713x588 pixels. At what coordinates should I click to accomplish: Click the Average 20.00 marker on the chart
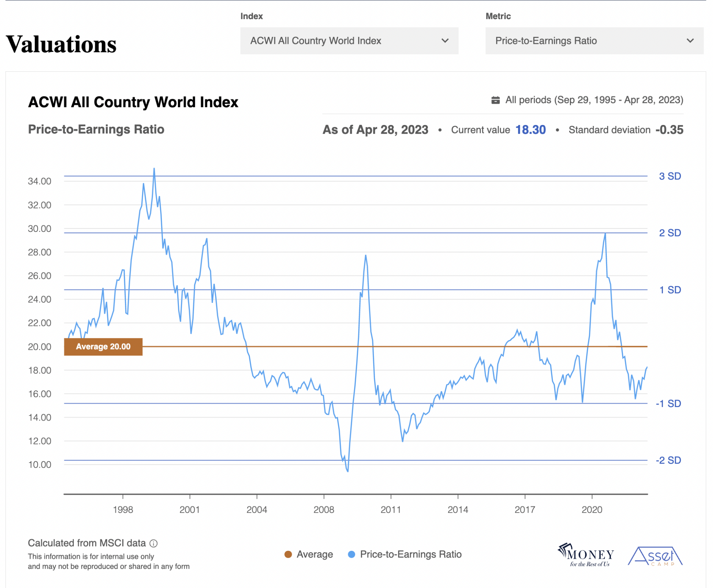click(x=103, y=346)
